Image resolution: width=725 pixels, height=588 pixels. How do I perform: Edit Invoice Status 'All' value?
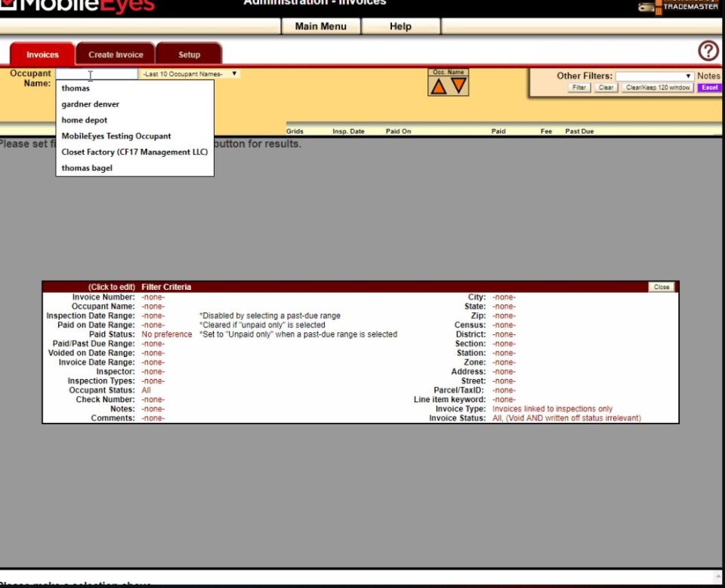click(x=567, y=418)
